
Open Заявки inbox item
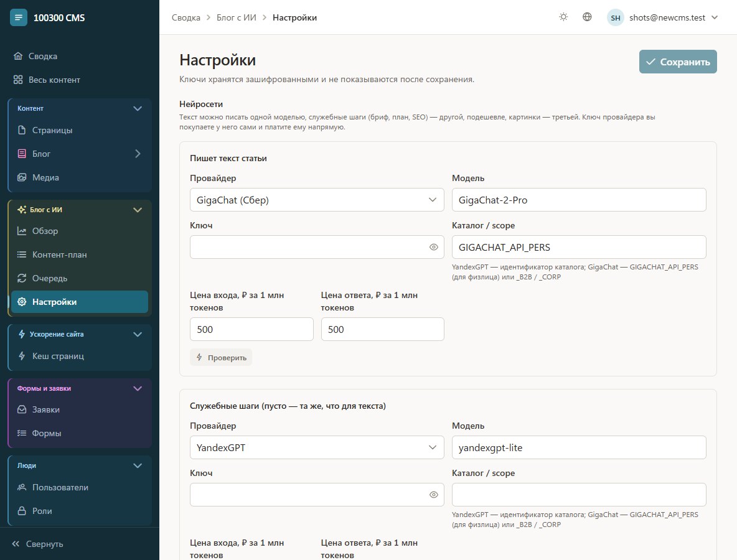pyautogui.click(x=80, y=409)
